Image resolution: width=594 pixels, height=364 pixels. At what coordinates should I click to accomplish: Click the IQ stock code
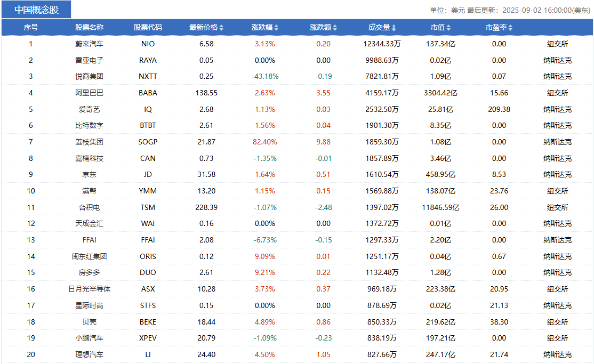(148, 109)
